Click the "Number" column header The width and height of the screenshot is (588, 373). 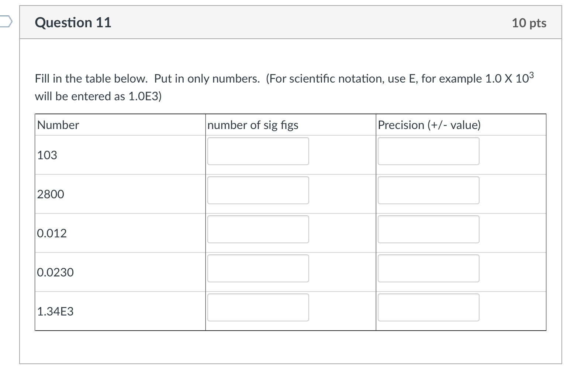coord(58,125)
